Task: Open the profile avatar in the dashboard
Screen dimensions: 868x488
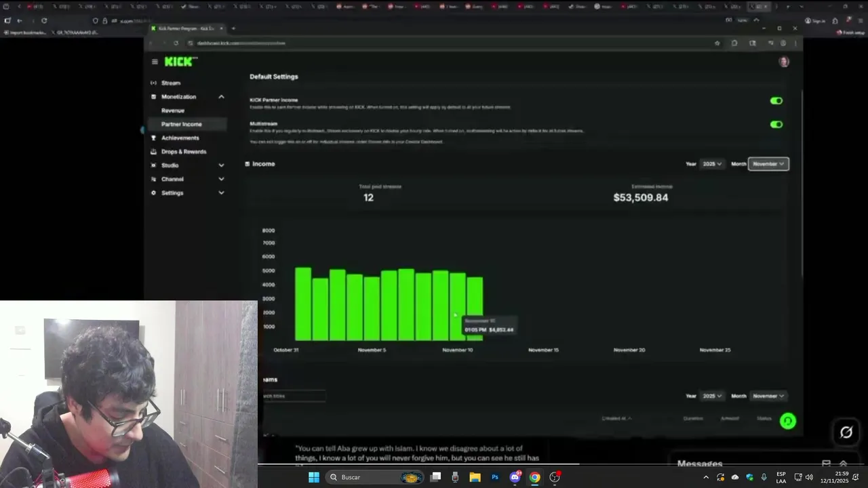Action: 784,62
